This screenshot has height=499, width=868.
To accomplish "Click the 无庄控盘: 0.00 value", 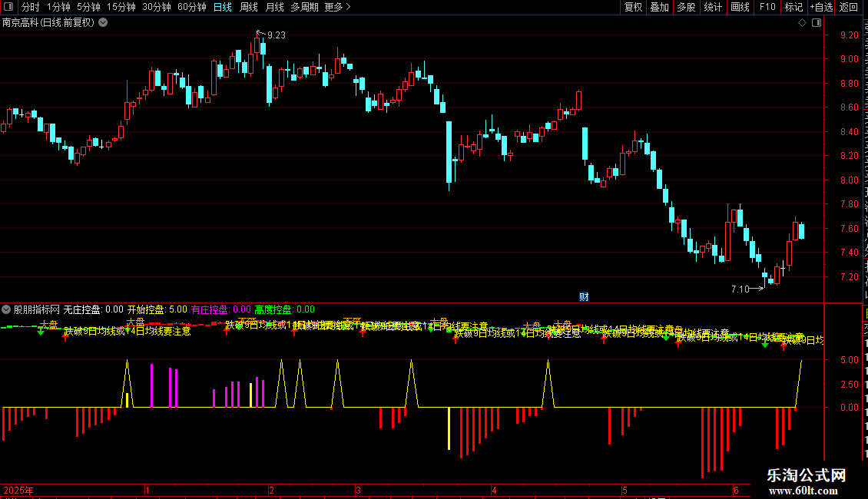I will 94,309.
